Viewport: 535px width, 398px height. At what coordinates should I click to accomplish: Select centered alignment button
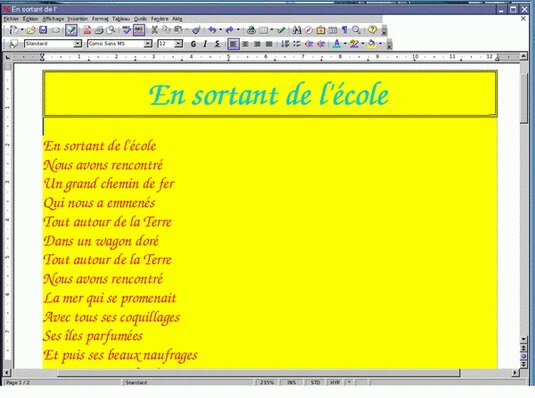tap(245, 44)
